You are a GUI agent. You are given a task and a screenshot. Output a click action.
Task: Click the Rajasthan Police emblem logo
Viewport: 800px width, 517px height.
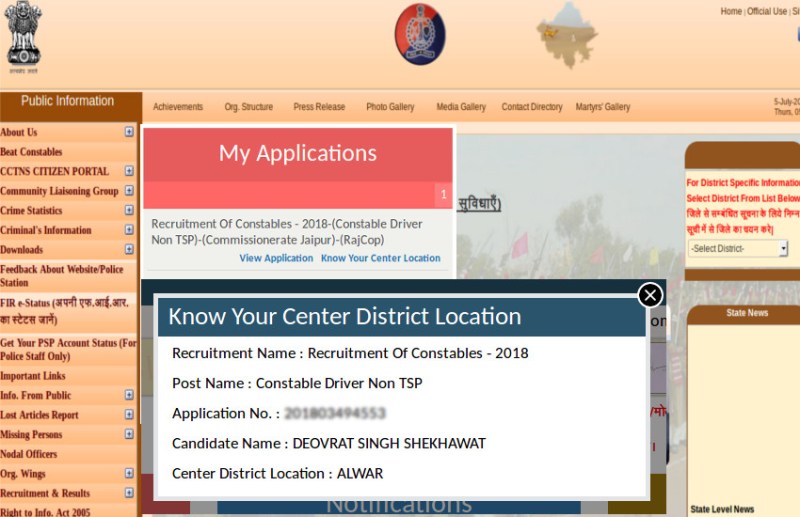pyautogui.click(x=420, y=34)
